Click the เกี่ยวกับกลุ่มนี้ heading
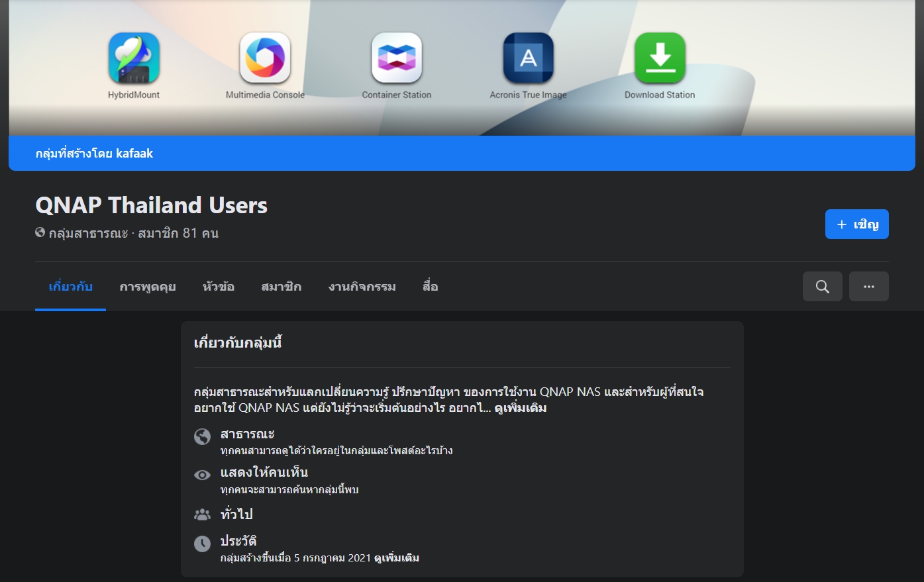Screen dimensions: 924x582 (x=238, y=343)
